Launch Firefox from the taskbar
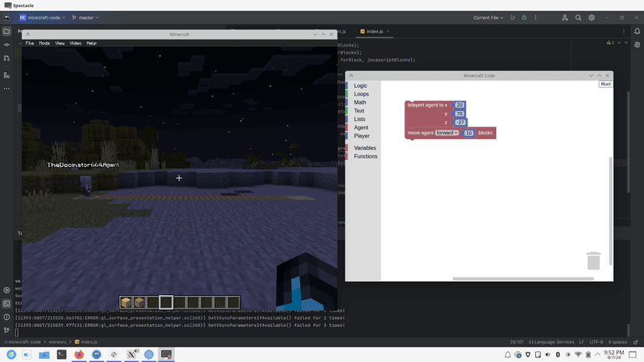644x362 pixels. (79, 354)
